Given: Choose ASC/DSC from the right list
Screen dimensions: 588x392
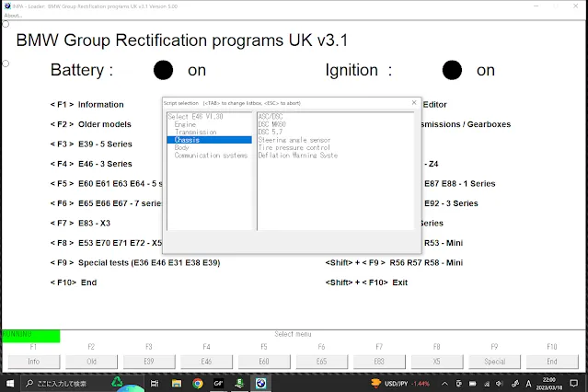Looking at the screenshot, I should coord(271,116).
